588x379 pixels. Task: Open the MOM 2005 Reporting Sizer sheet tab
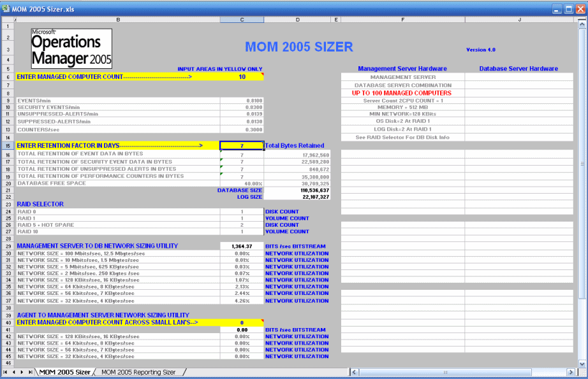point(138,372)
